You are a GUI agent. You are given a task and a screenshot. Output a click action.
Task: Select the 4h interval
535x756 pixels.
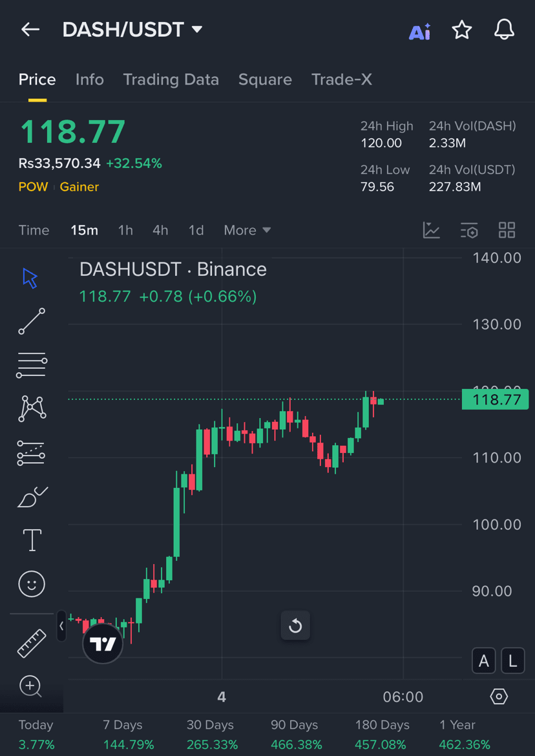click(160, 231)
